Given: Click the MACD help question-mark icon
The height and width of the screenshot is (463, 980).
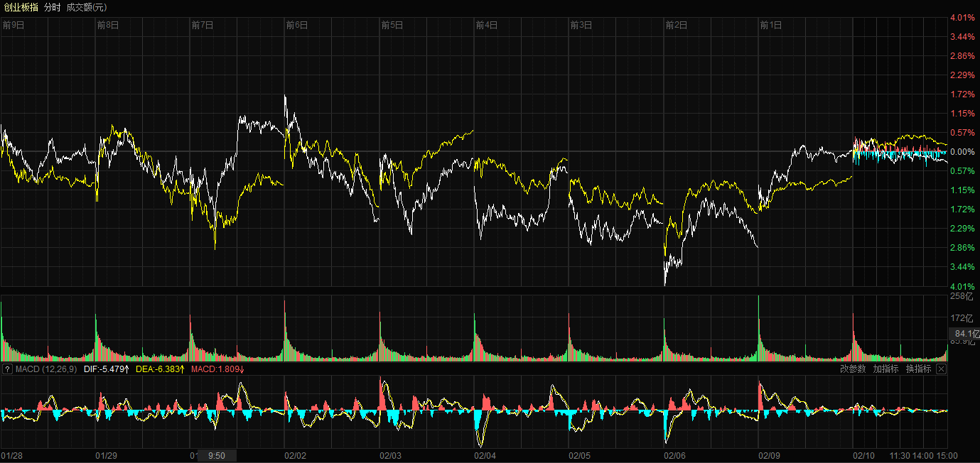Looking at the screenshot, I should [x=8, y=369].
